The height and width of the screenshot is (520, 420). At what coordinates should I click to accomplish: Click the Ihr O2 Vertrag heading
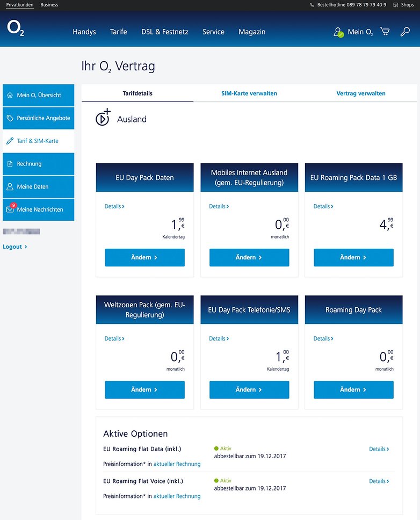point(118,66)
